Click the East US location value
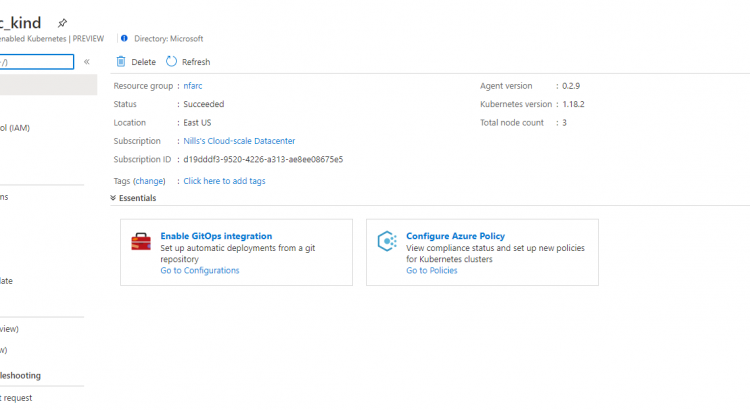The image size is (750, 410). pos(197,123)
